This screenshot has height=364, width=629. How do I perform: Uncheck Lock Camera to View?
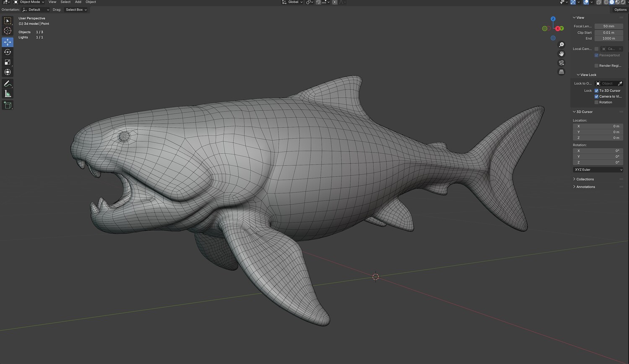pos(596,96)
